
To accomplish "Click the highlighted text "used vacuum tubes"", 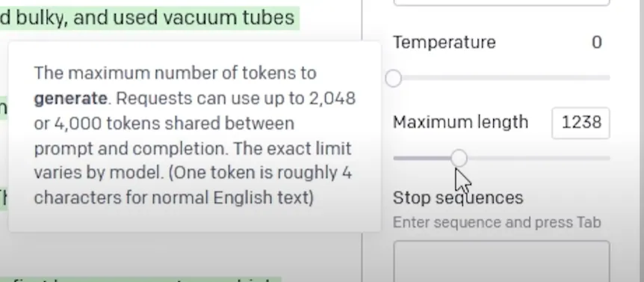I will (x=204, y=18).
